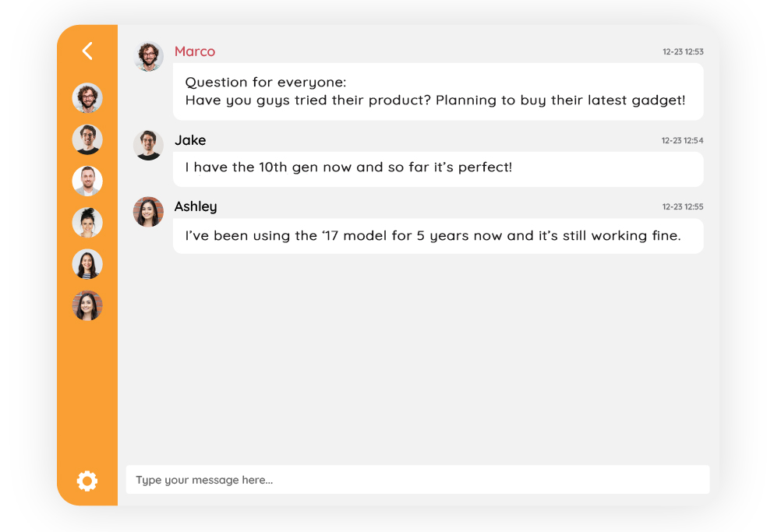Click the 12-23 12:55 timestamp on Ashley's message

(684, 207)
